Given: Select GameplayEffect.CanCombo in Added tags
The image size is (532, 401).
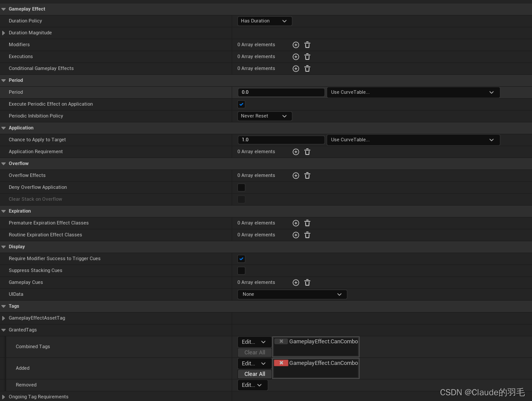Looking at the screenshot, I should coord(324,363).
